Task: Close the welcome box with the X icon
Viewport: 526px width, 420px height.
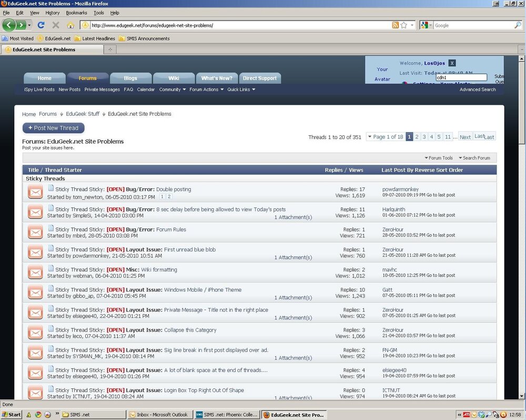Action: (x=452, y=63)
